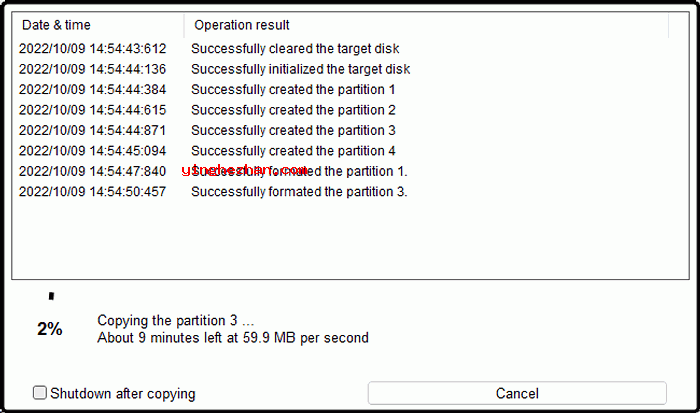This screenshot has width=700, height=413.
Task: Click the "Date & time" column header
Action: coord(56,25)
